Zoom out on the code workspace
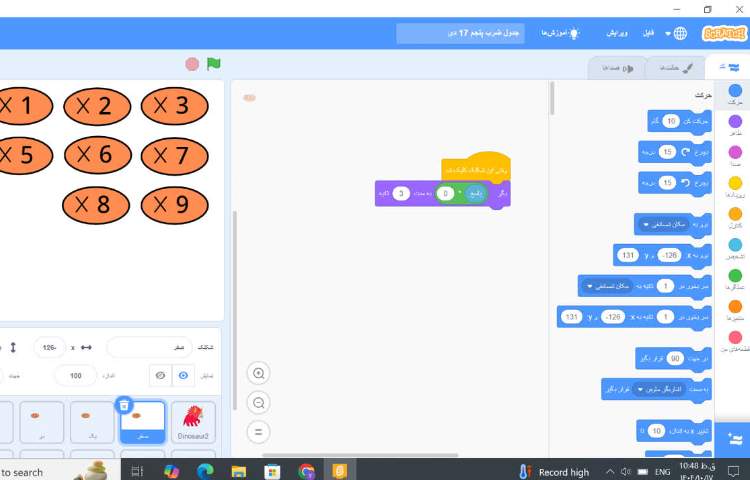 [x=259, y=403]
